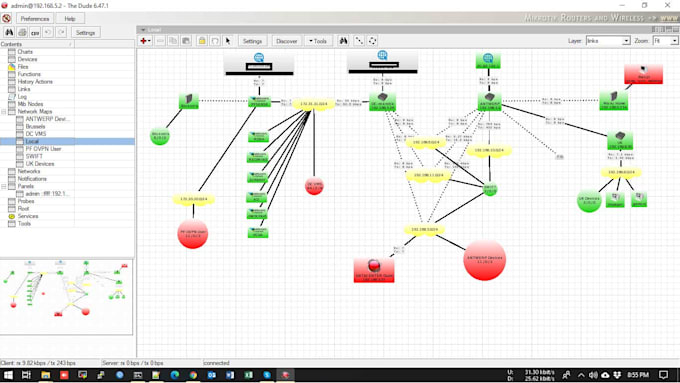Open Excel from the taskbar

(248, 375)
